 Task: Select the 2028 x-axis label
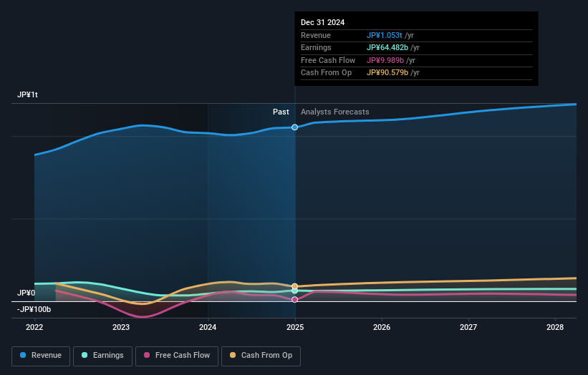pyautogui.click(x=555, y=328)
